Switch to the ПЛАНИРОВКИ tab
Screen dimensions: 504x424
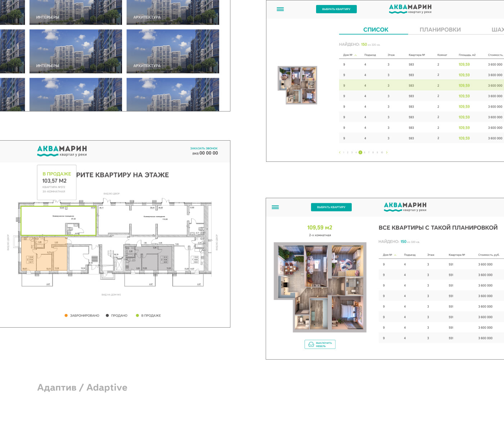tap(440, 29)
